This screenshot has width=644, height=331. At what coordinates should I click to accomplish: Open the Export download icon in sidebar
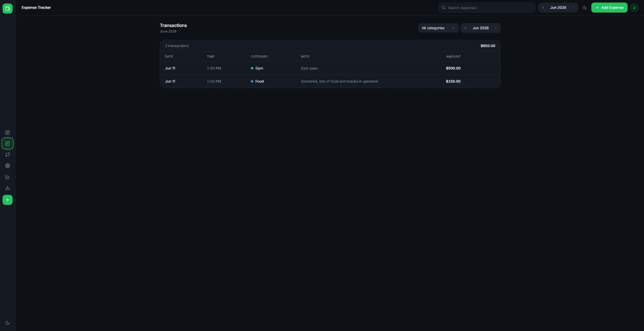pos(7,188)
